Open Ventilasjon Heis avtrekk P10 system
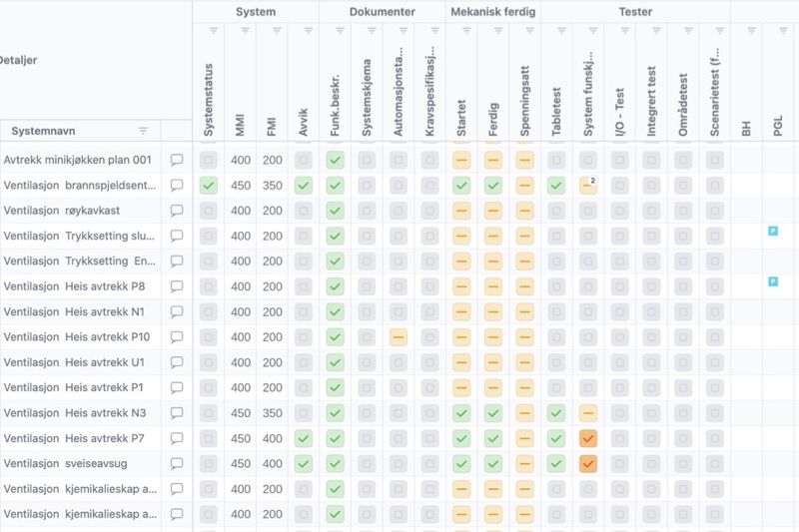The width and height of the screenshot is (799, 532). pos(77,337)
